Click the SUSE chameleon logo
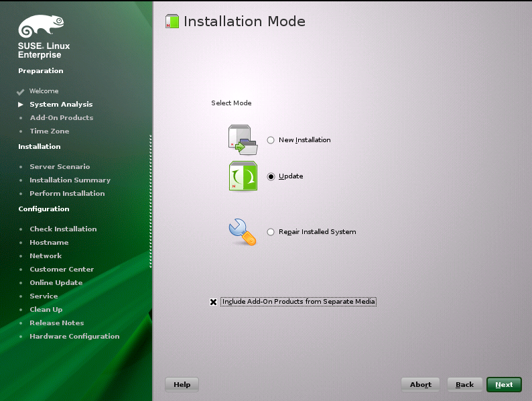 coord(41,25)
